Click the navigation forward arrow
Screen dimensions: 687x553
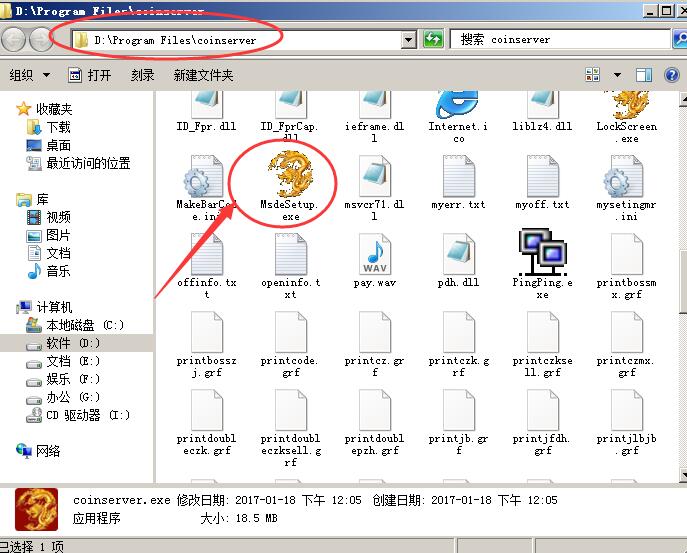[x=41, y=40]
